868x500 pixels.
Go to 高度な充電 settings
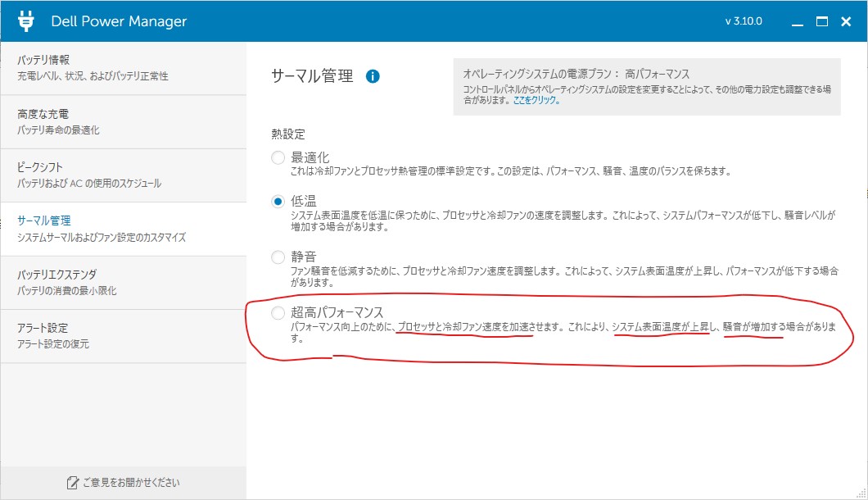click(x=123, y=121)
